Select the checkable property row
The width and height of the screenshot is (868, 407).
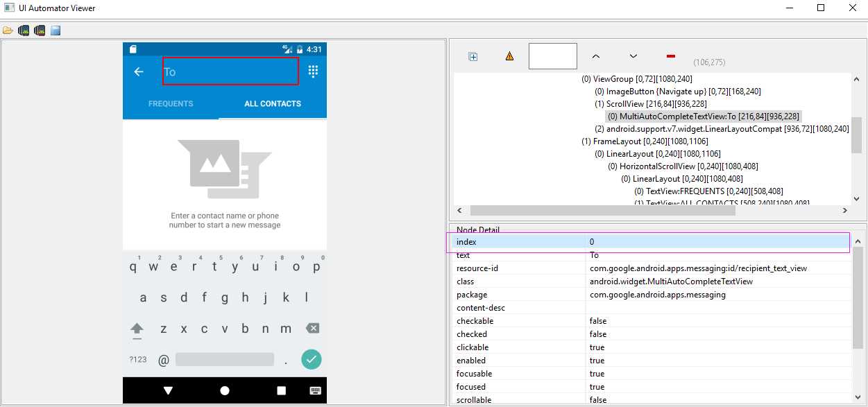coord(651,321)
